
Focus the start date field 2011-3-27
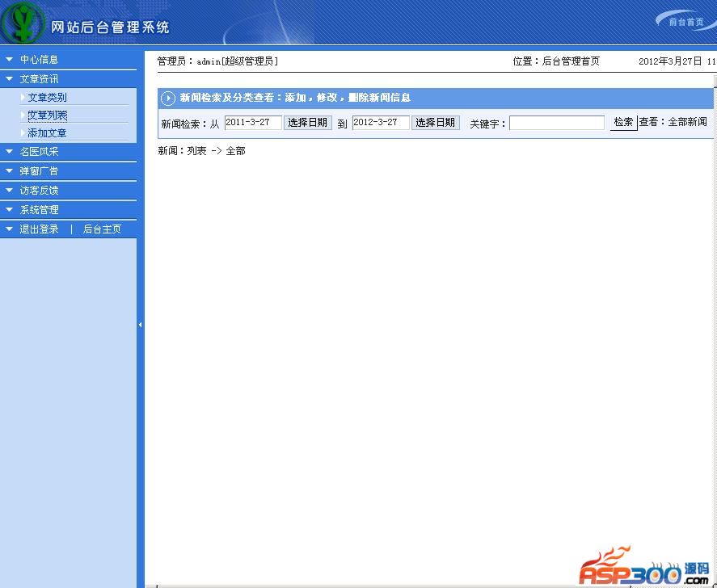(253, 123)
